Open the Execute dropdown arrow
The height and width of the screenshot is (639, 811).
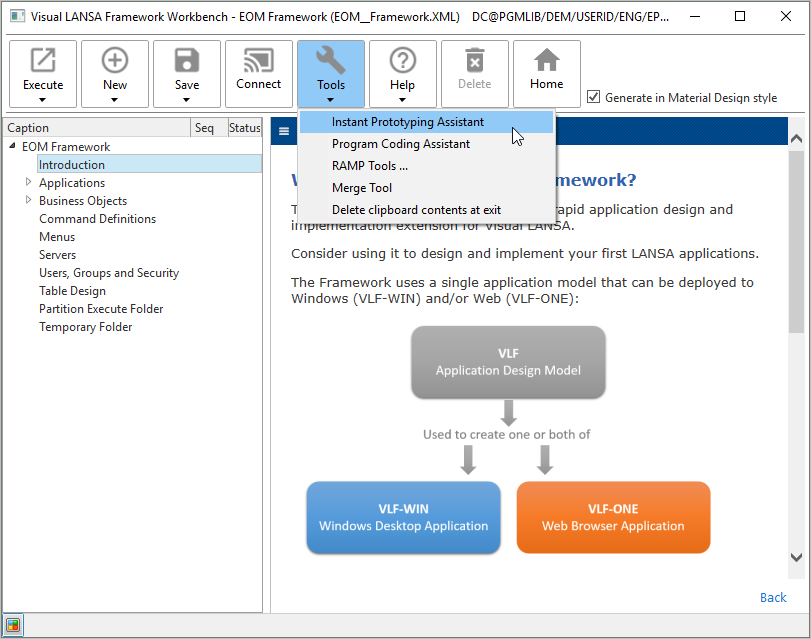coord(42,100)
